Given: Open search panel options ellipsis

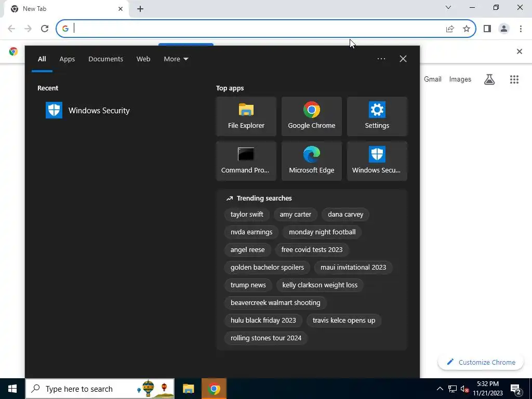Looking at the screenshot, I should (x=381, y=59).
